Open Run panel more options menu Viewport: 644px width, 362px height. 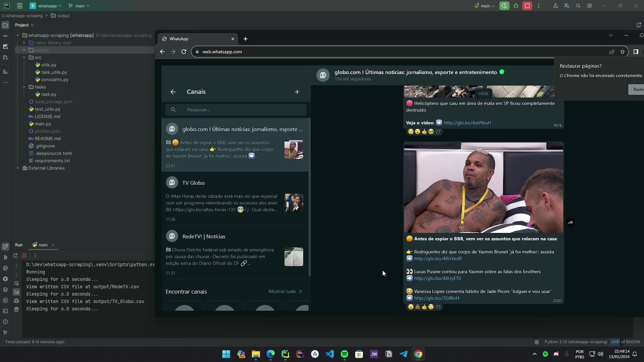(35, 255)
